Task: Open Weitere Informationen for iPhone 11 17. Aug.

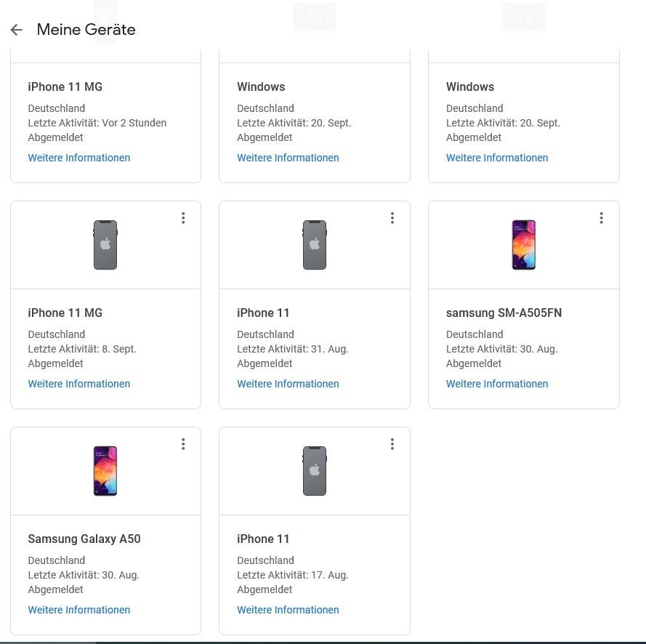Action: point(288,610)
